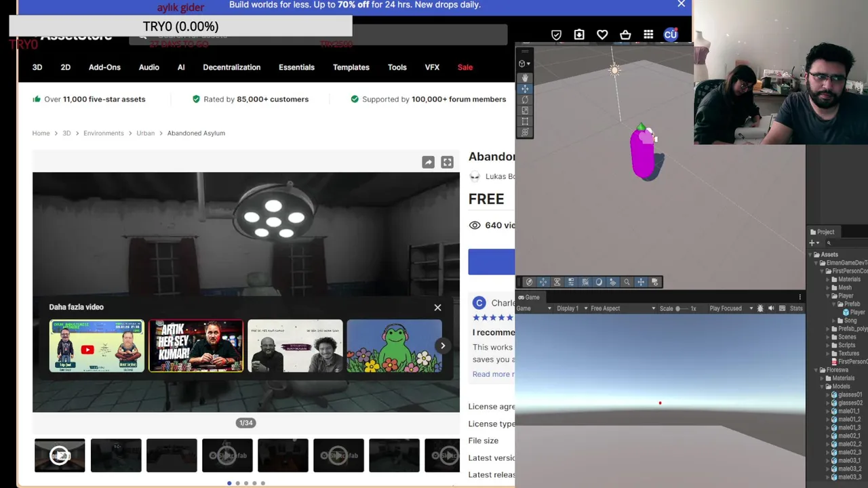Open the Asset Store favorites heart icon

pos(602,35)
